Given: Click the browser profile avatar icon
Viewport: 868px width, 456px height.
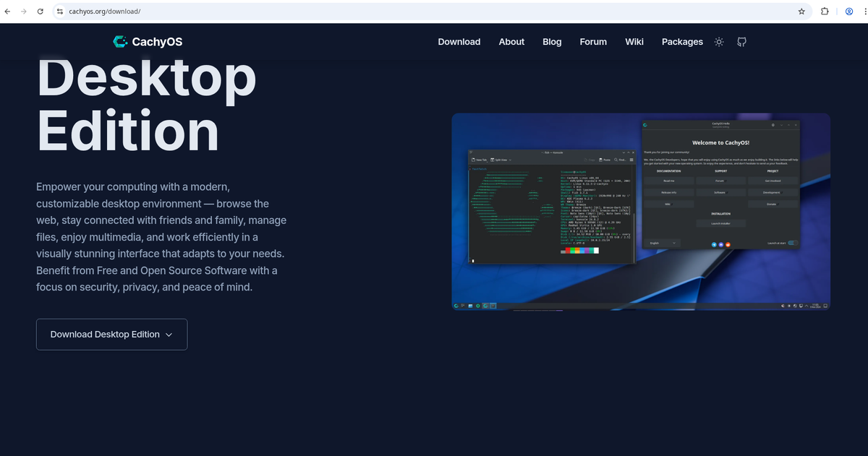Looking at the screenshot, I should [848, 12].
